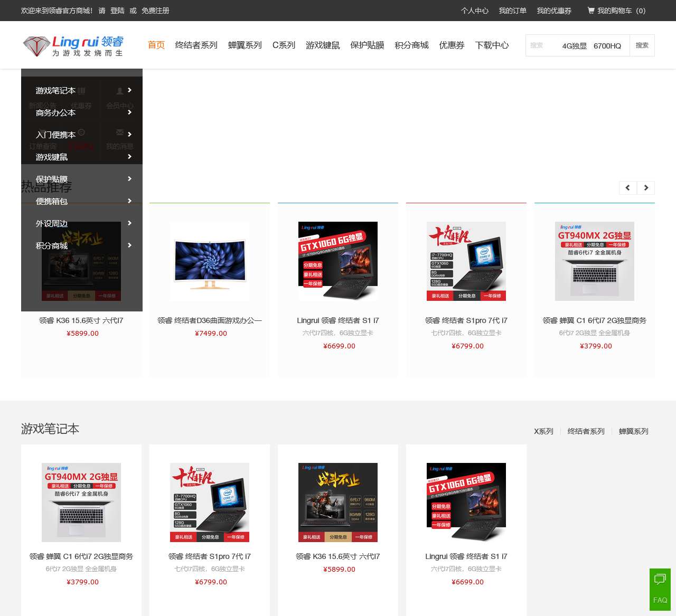This screenshot has width=676, height=616.
Task: Expand the 游戏笔记本 sidebar category arrow
Action: pos(129,90)
